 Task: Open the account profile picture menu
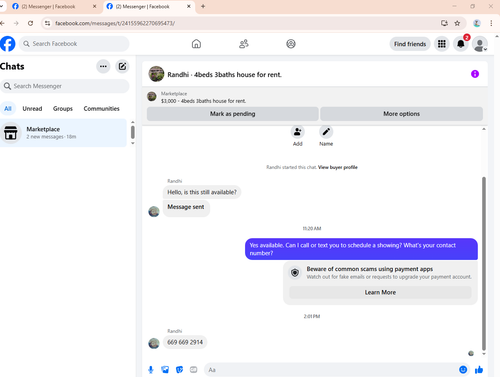[480, 44]
